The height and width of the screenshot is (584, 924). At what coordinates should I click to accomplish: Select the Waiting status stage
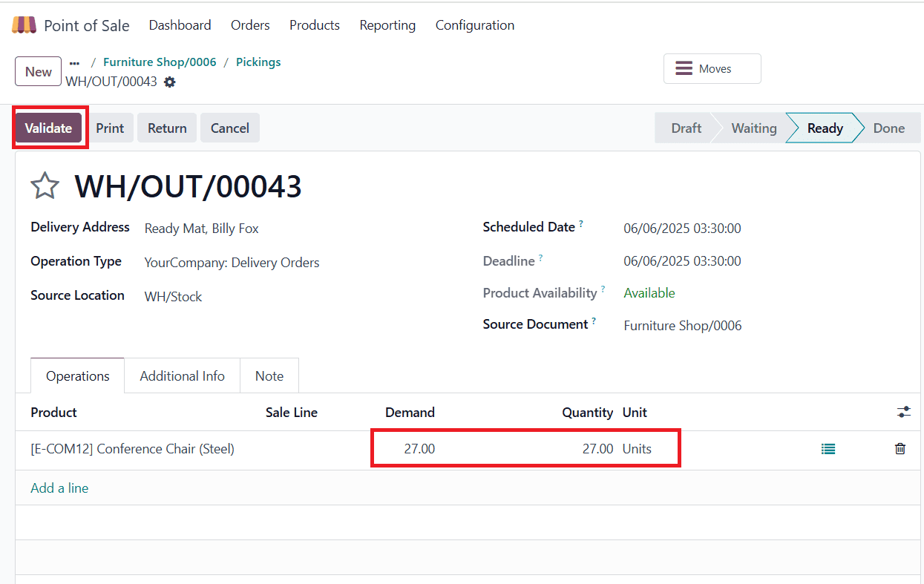753,128
